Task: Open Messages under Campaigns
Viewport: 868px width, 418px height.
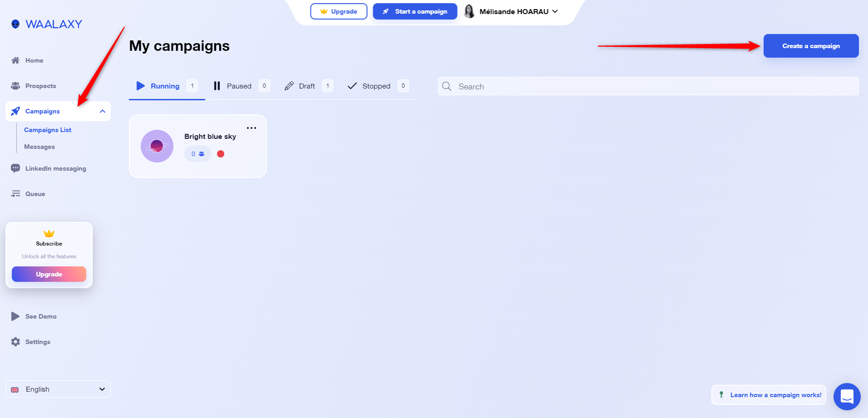Action: coord(39,147)
